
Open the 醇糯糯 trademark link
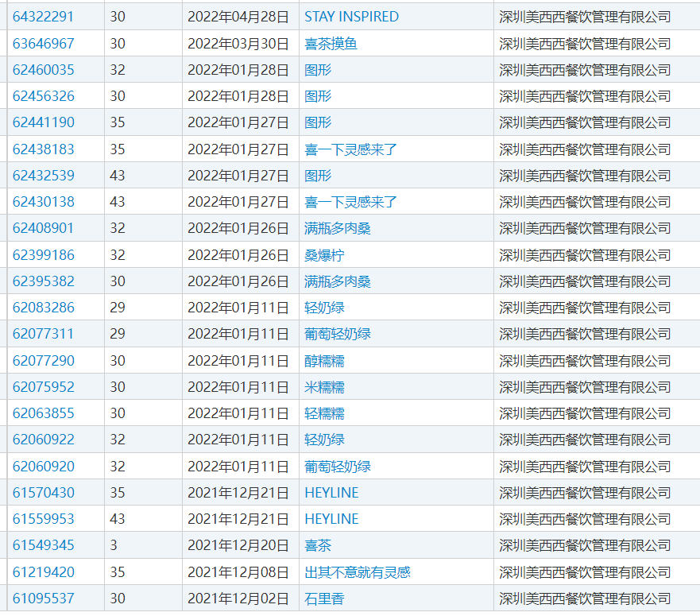coord(324,361)
